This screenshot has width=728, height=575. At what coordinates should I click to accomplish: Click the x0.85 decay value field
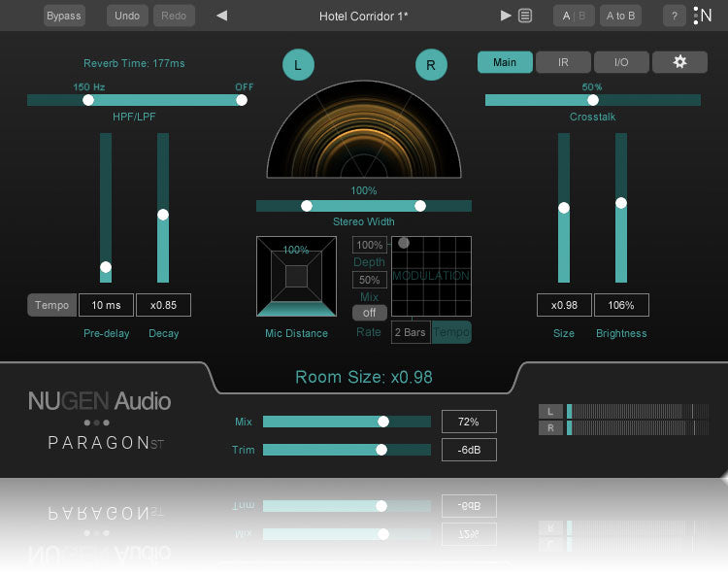pos(163,305)
